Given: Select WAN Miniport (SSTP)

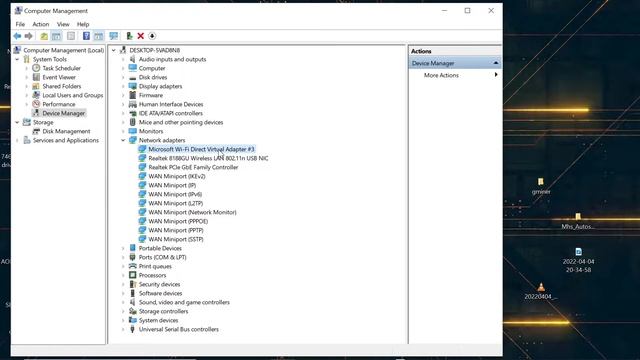Looking at the screenshot, I should click(x=176, y=239).
